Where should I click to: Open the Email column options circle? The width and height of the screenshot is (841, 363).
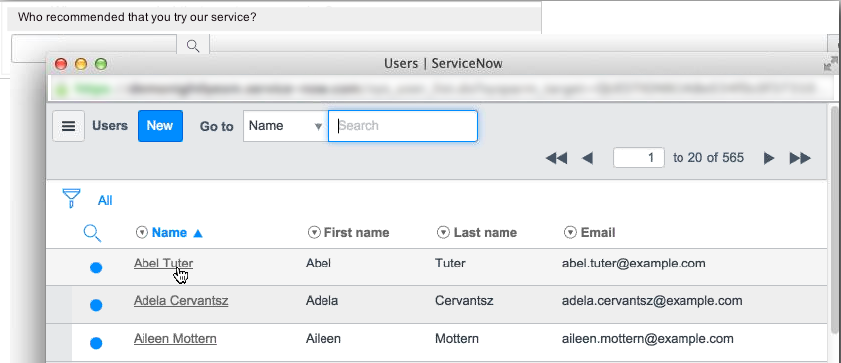570,233
